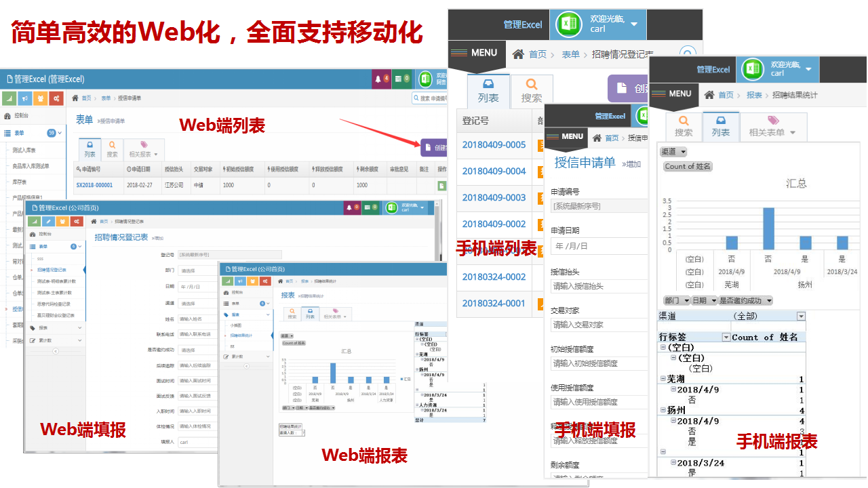Image resolution: width=868 pixels, height=488 pixels.
Task: Open 行标签 filter dropdown in mobile pivot table
Action: pos(726,337)
